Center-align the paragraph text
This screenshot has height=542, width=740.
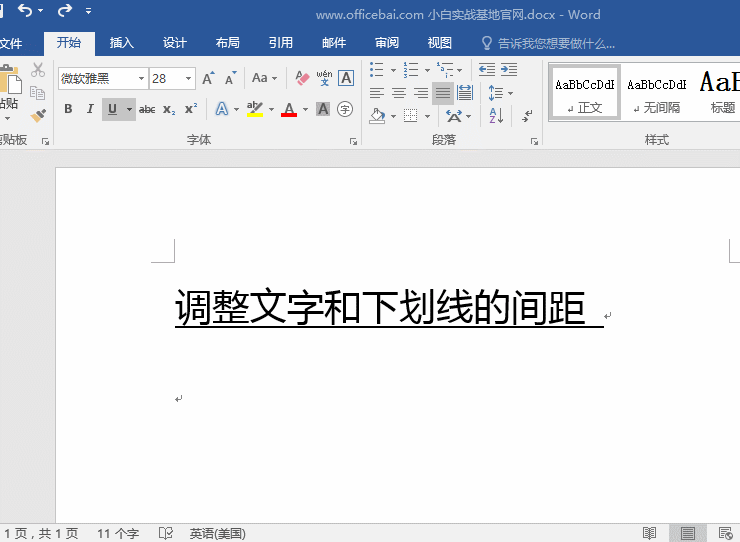pyautogui.click(x=399, y=93)
